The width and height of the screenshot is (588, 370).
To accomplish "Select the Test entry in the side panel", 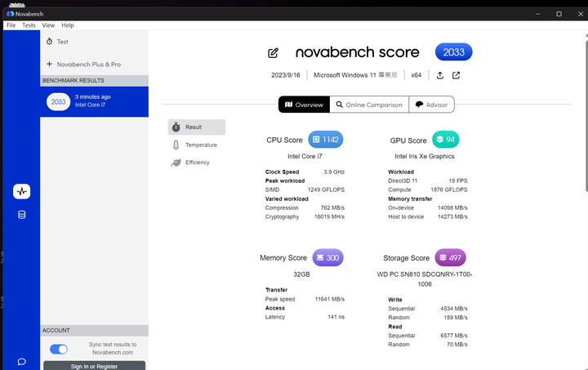I will 94,42.
